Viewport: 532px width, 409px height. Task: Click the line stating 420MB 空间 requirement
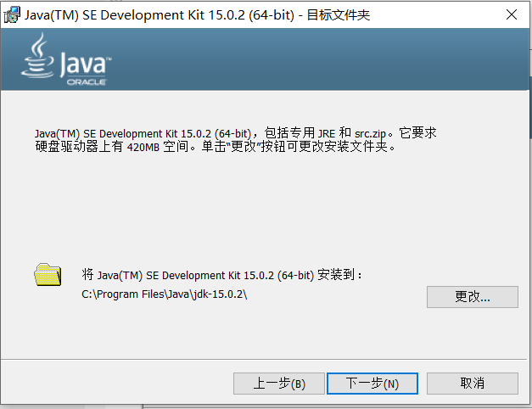point(216,147)
